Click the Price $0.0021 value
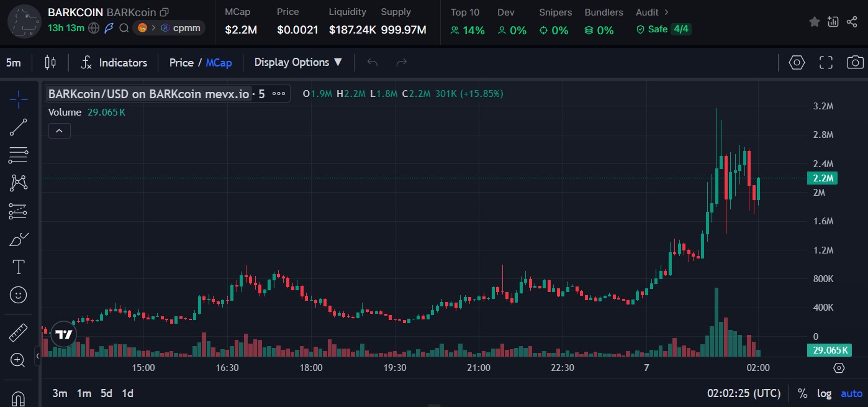 297,30
